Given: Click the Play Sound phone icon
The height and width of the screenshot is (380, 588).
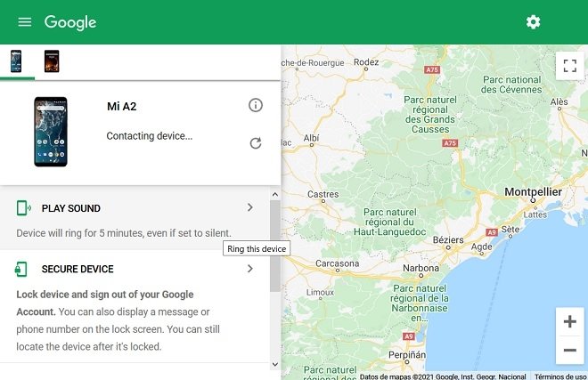Looking at the screenshot, I should pyautogui.click(x=23, y=208).
